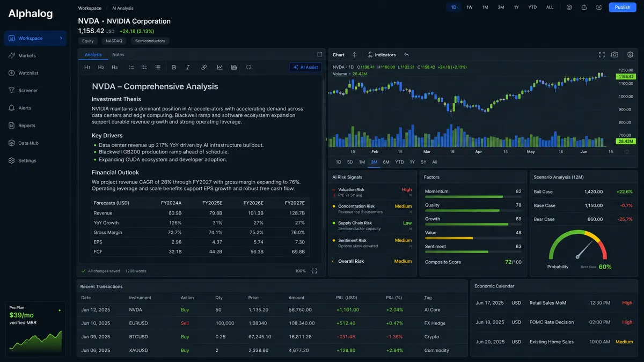The height and width of the screenshot is (362, 644).
Task: Open chart settings gear icon
Action: (630, 55)
